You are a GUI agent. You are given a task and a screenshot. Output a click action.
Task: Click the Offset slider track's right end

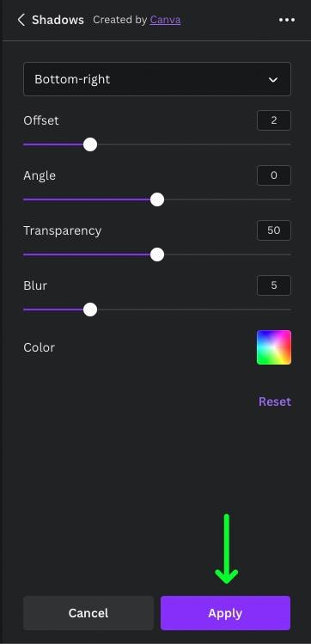pos(289,144)
